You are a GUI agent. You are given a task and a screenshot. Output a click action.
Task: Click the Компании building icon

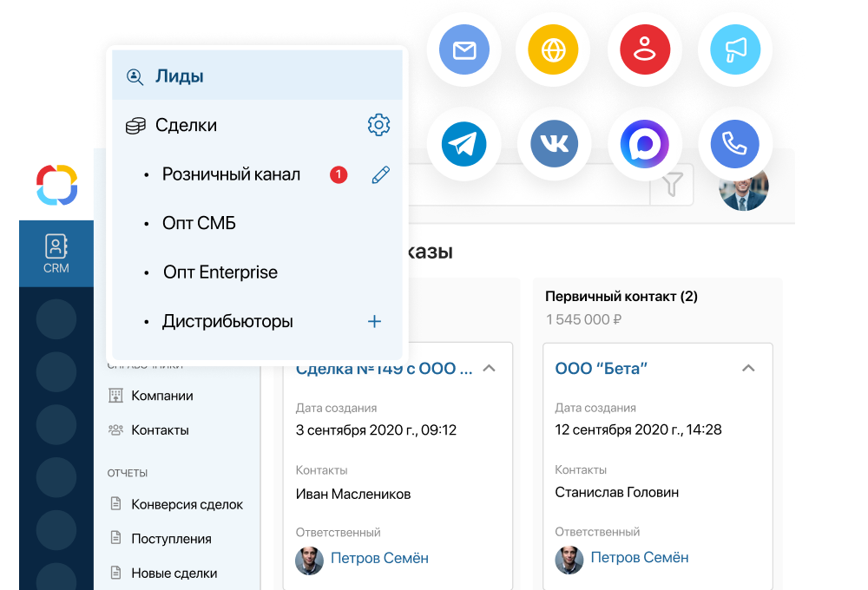point(115,395)
